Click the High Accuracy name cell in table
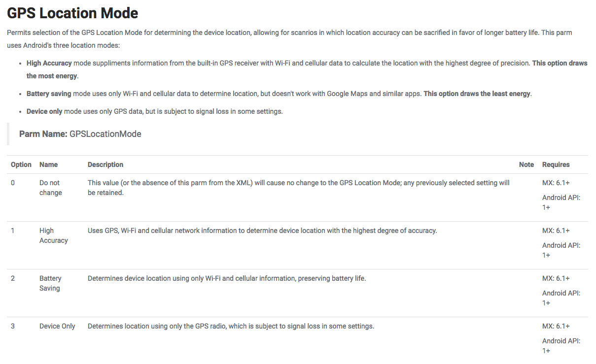The height and width of the screenshot is (364, 596). point(53,235)
